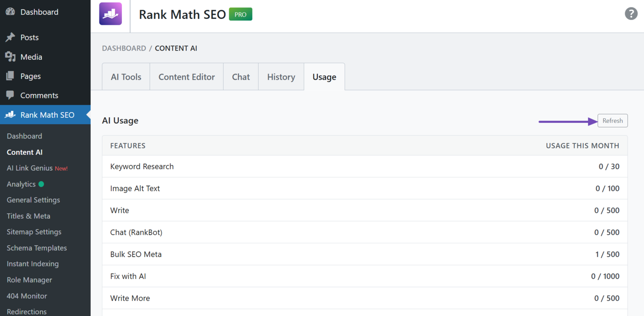Click the USAGE THIS MONTH column header
Image resolution: width=644 pixels, height=316 pixels.
[582, 146]
